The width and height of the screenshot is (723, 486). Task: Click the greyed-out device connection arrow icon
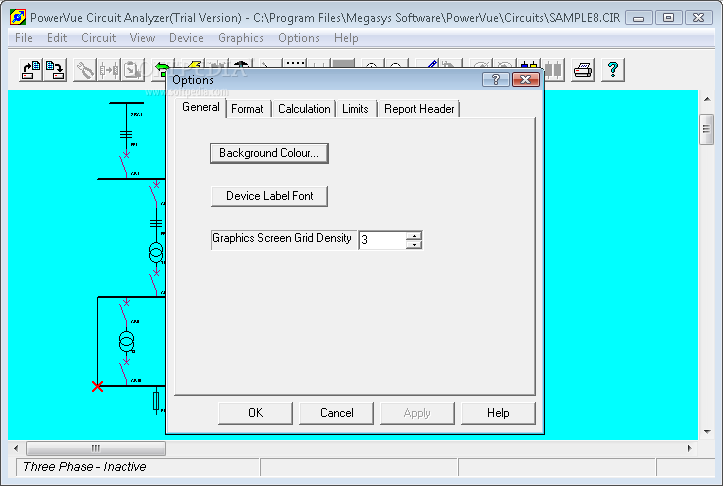coord(109,70)
